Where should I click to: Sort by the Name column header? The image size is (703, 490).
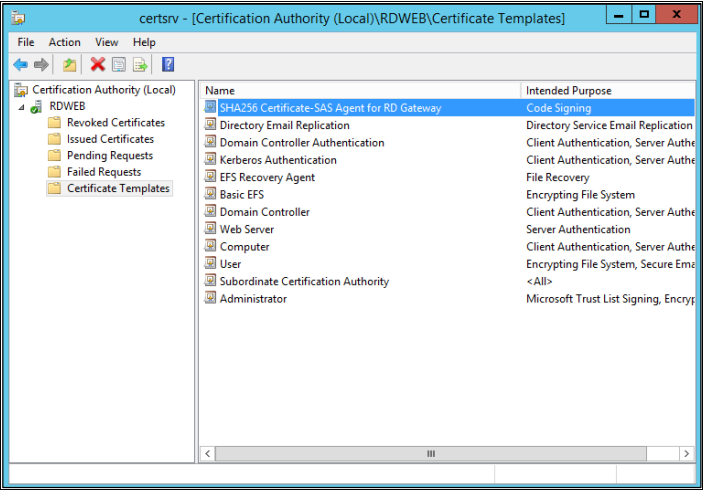tap(360, 91)
